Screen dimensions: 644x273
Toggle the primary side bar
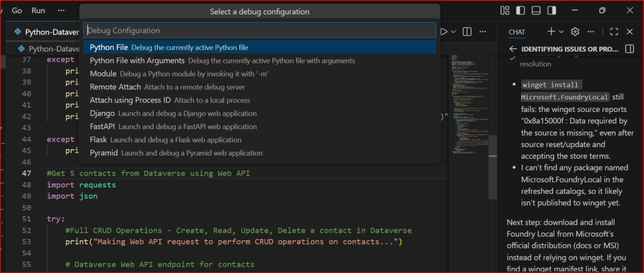point(520,11)
